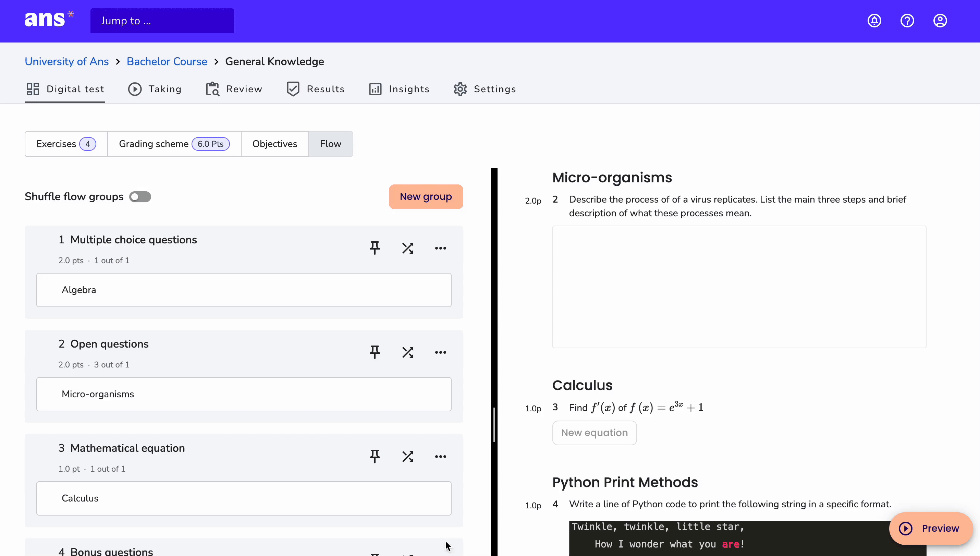Open more options for Multiple choice questions
The width and height of the screenshot is (980, 556).
coord(440,248)
